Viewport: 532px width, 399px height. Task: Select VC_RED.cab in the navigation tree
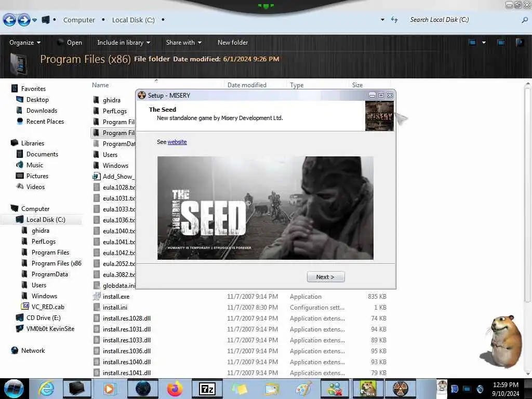(47, 307)
